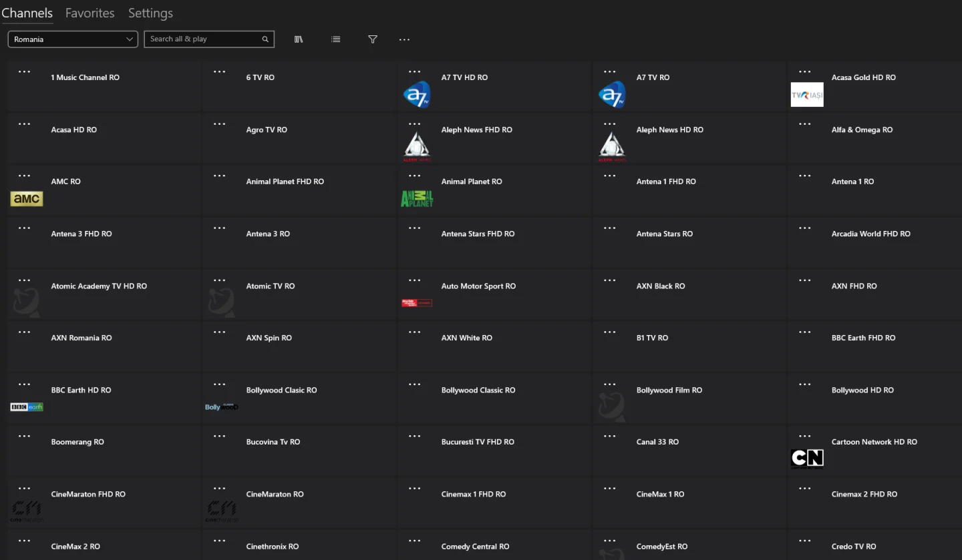The image size is (962, 560).
Task: Click the A7 TV RO logo
Action: (612, 95)
